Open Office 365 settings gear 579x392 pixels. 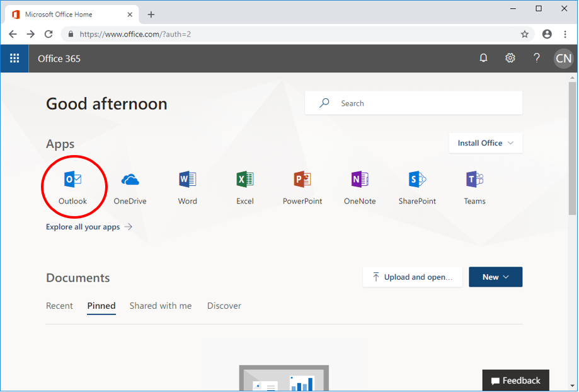point(510,58)
